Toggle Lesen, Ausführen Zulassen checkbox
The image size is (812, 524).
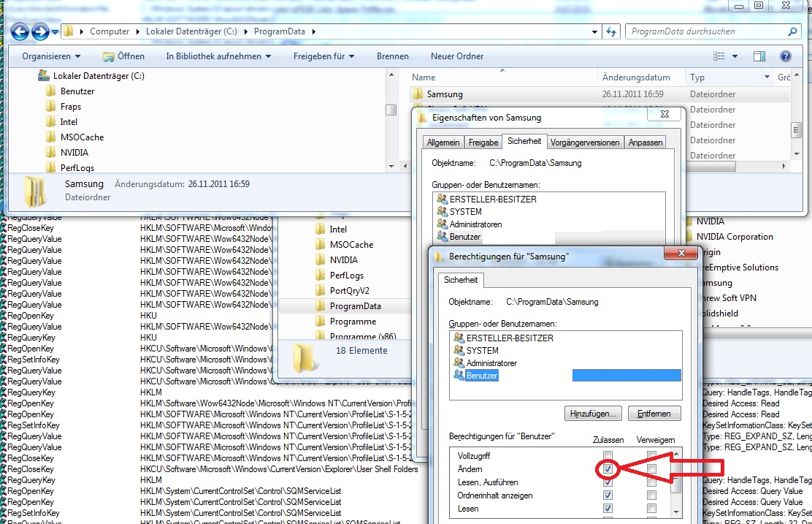608,482
